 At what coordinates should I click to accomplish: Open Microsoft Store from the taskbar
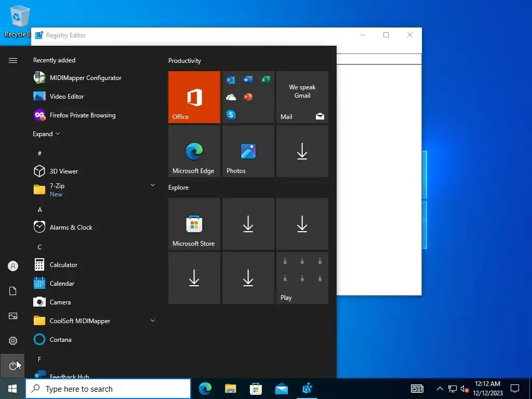pos(256,389)
